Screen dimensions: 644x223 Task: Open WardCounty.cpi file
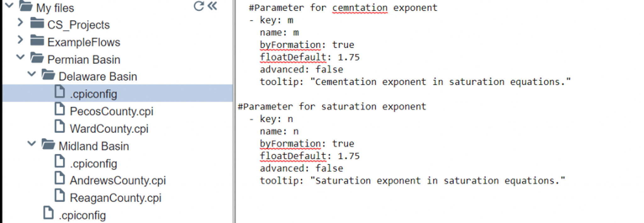pyautogui.click(x=109, y=129)
